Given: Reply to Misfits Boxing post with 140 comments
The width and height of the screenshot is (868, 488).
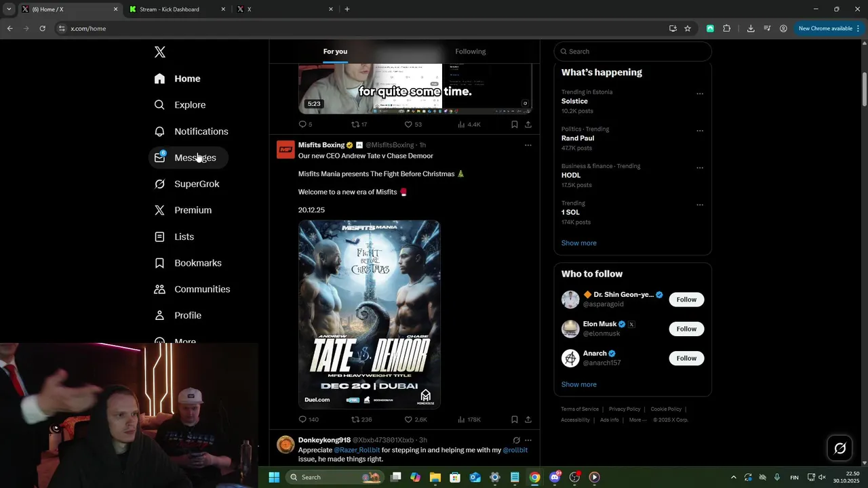Looking at the screenshot, I should (309, 420).
